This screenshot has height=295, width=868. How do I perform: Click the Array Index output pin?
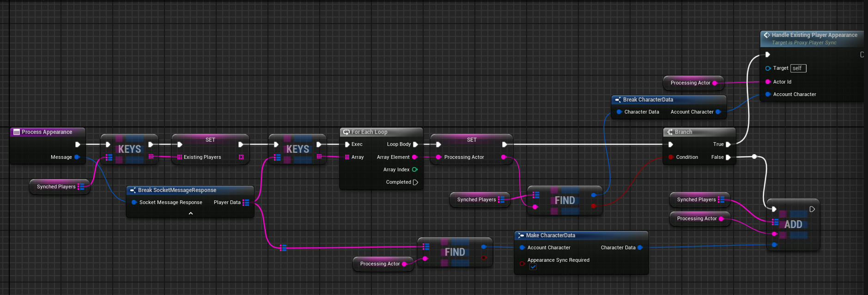(x=414, y=169)
